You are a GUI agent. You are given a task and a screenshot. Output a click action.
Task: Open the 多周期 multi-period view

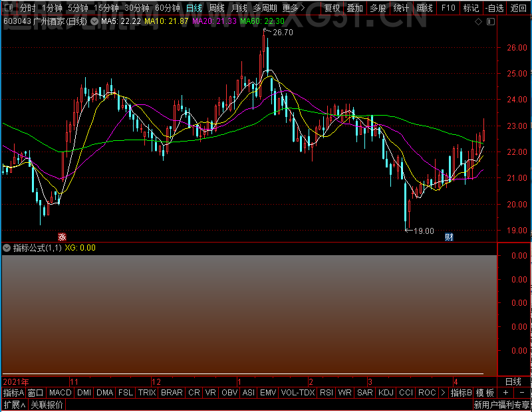(x=265, y=8)
